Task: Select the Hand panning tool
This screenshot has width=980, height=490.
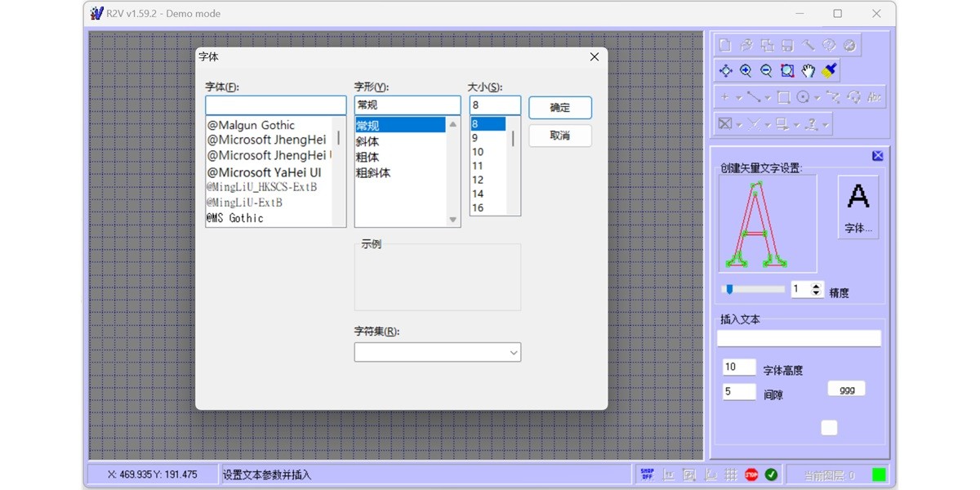Action: pos(808,71)
